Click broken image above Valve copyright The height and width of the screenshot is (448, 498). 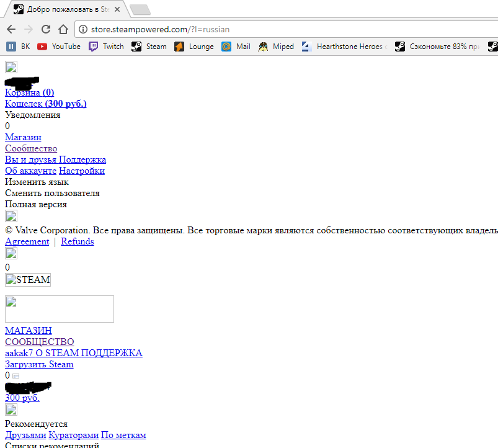tap(11, 216)
